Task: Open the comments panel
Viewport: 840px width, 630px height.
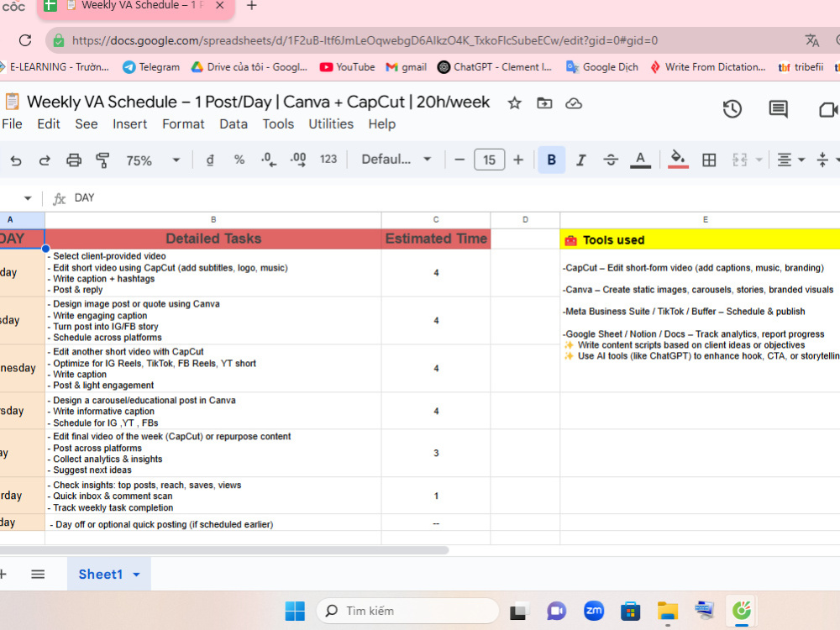Action: 778,108
